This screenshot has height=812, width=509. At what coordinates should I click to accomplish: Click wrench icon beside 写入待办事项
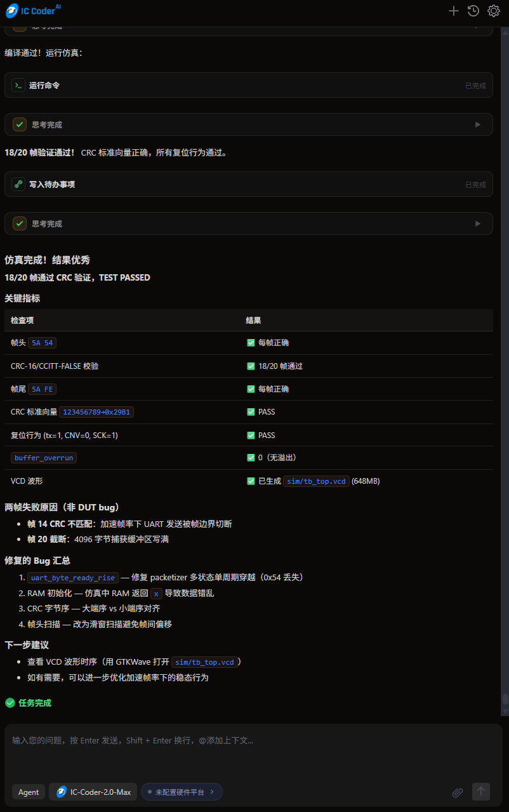coord(18,184)
